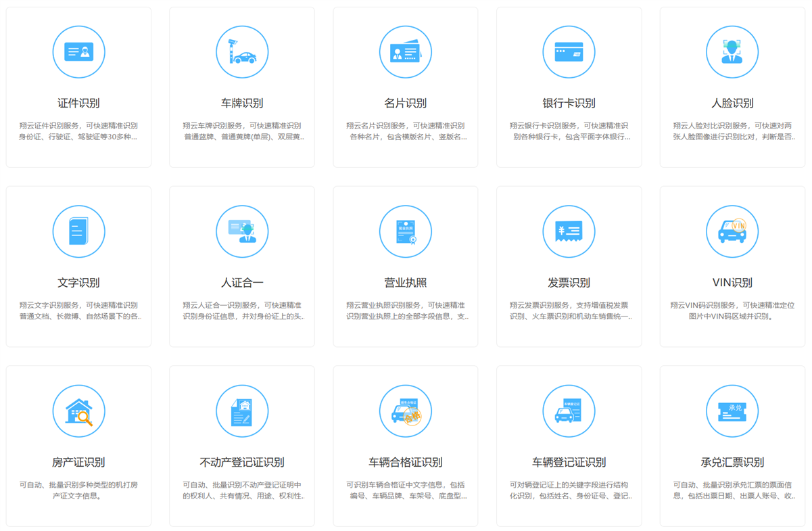Viewport: 812px width, 531px height.
Task: Click the 车牌识别 title text
Action: (242, 103)
